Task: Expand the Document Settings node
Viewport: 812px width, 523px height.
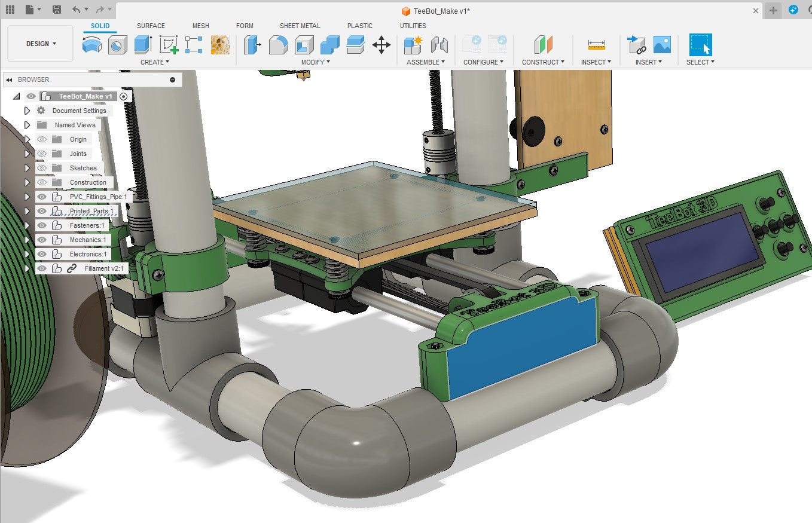Action: (x=27, y=111)
